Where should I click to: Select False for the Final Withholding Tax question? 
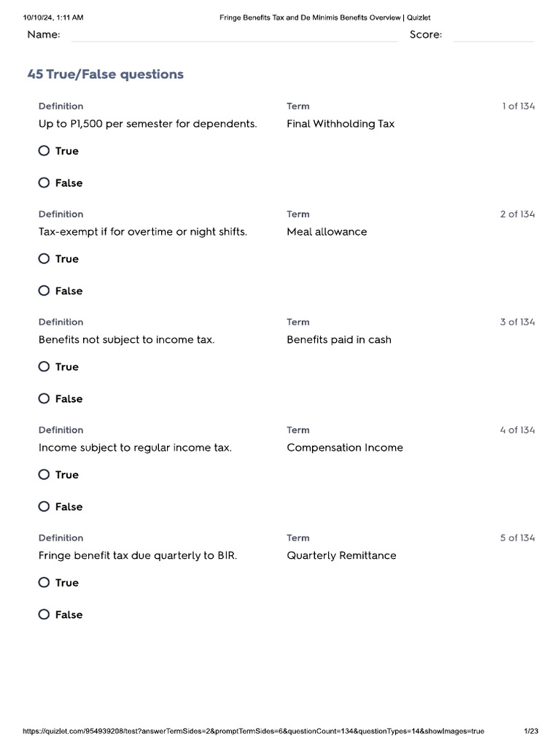pos(44,183)
